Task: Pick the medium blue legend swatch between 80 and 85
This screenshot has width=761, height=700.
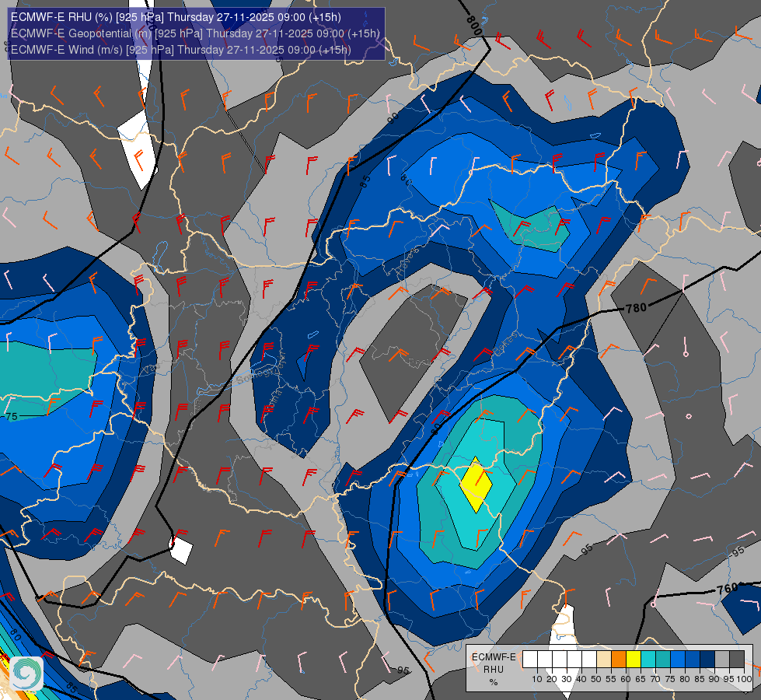Action: 693,660
